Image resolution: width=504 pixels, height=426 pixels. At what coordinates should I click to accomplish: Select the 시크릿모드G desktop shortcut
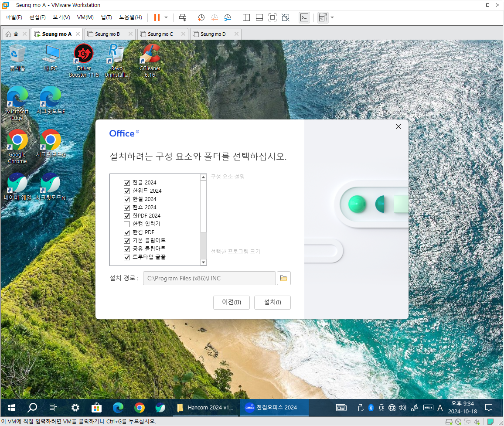pos(51,143)
